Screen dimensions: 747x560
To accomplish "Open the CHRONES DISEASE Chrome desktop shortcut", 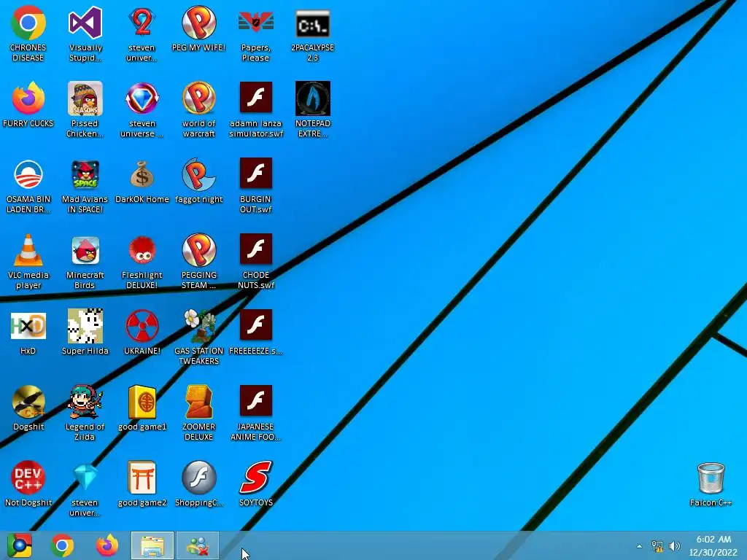I will [28, 23].
